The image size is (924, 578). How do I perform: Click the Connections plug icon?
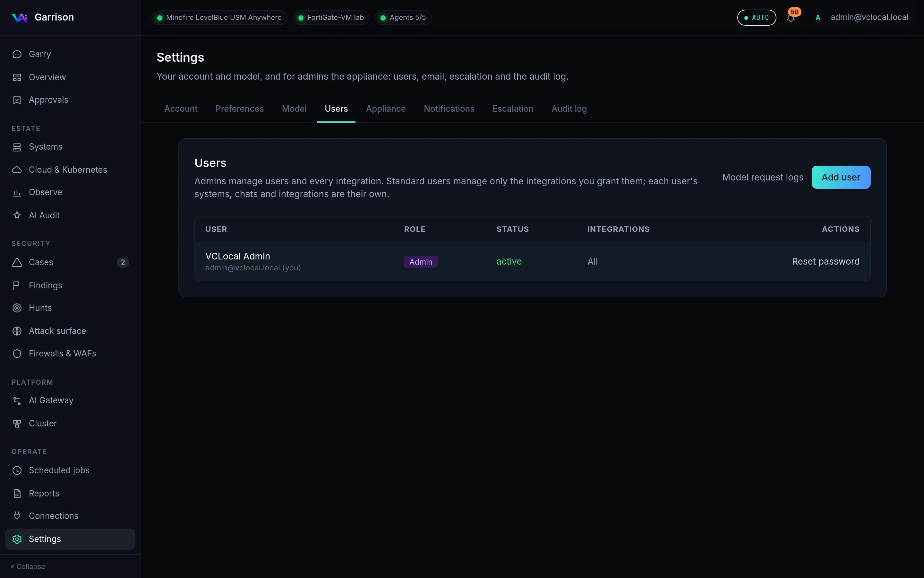point(17,516)
